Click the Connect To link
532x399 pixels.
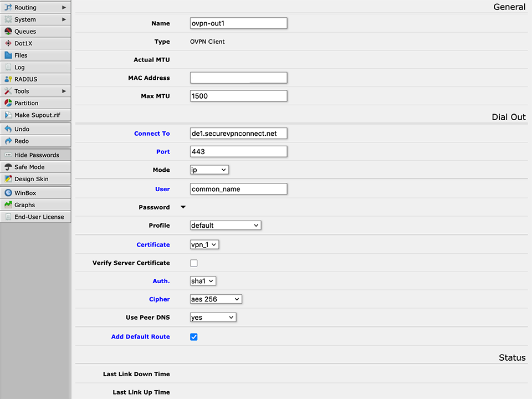click(x=152, y=133)
